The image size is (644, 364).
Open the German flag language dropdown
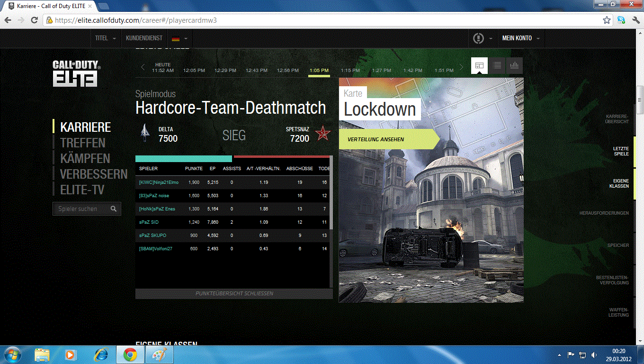point(180,38)
